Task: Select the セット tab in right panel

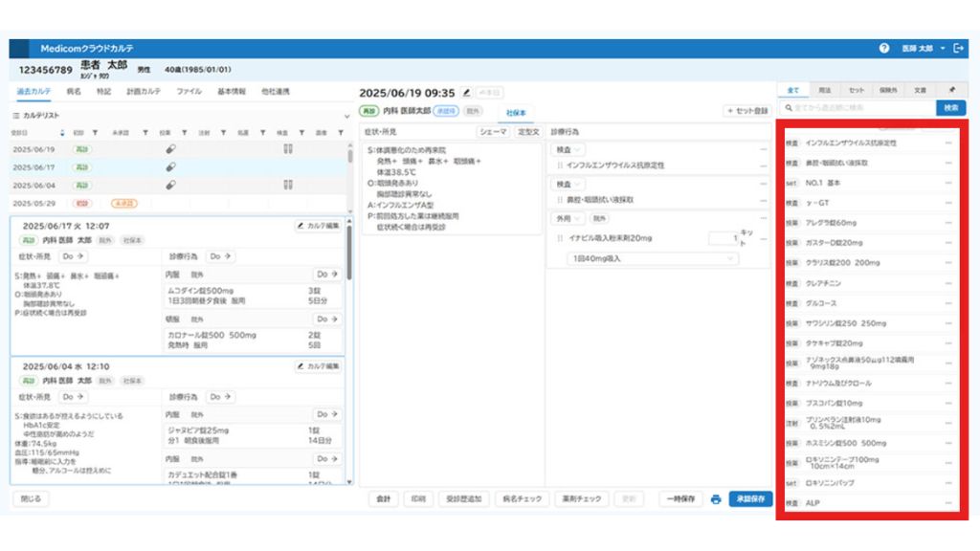Action: click(x=857, y=90)
